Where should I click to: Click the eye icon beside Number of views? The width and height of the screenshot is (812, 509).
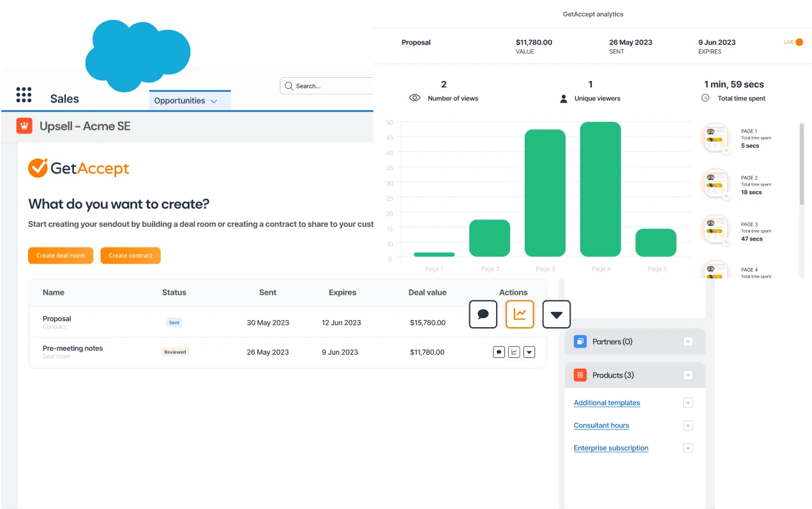[415, 98]
